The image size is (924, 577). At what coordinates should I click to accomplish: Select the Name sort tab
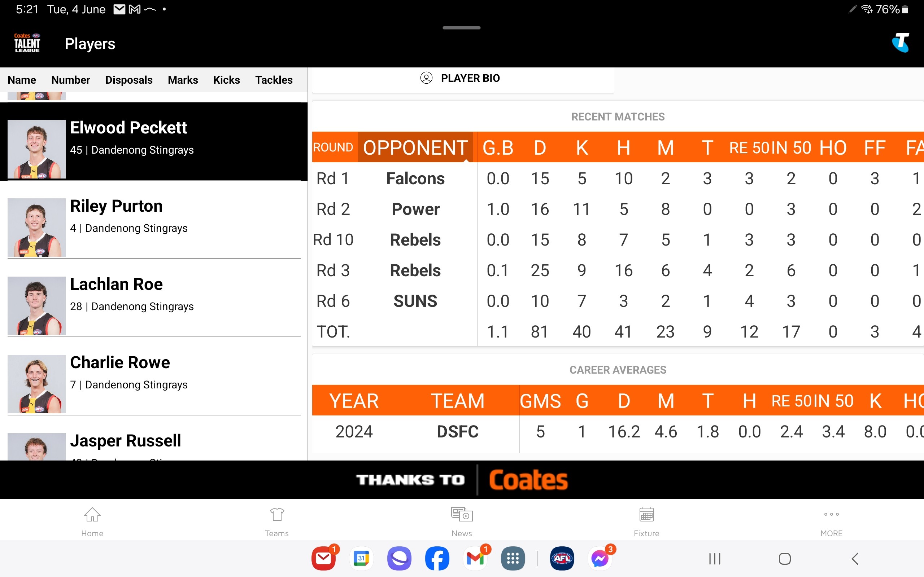pyautogui.click(x=21, y=79)
